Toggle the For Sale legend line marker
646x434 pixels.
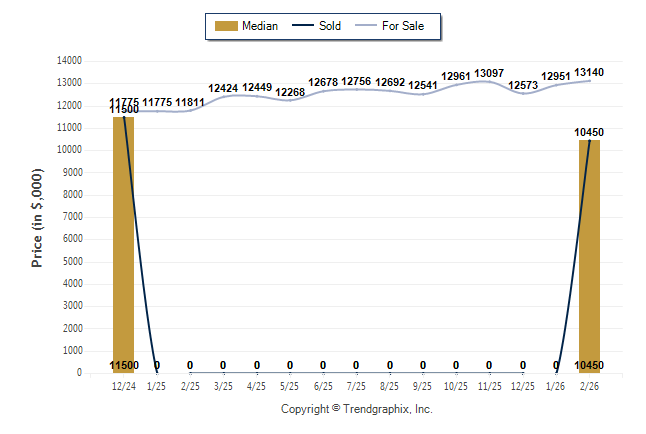[x=366, y=26]
